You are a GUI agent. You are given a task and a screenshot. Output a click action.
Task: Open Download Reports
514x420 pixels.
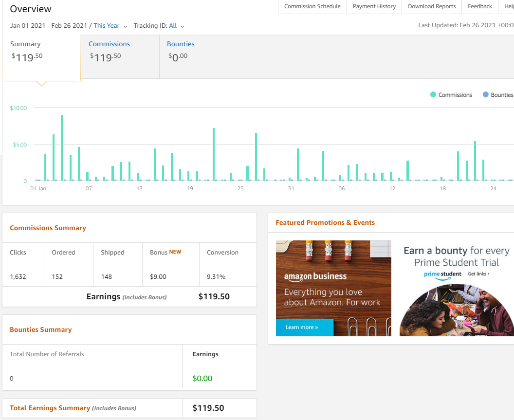(x=432, y=6)
